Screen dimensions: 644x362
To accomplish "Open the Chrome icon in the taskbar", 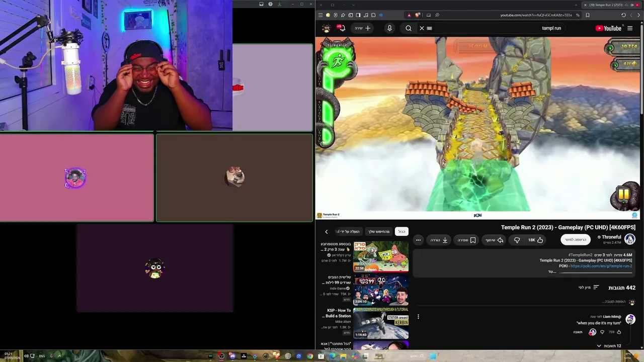I will 310,356.
